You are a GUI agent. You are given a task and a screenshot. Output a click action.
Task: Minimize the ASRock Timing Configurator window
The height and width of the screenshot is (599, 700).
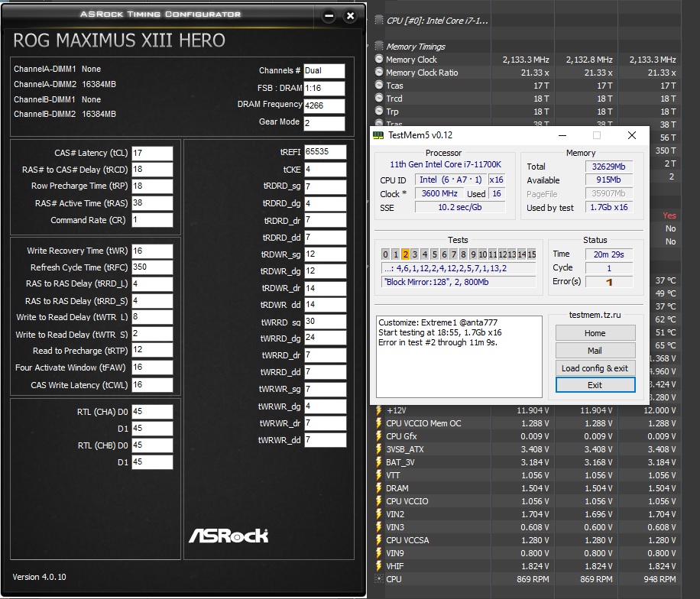click(x=329, y=16)
